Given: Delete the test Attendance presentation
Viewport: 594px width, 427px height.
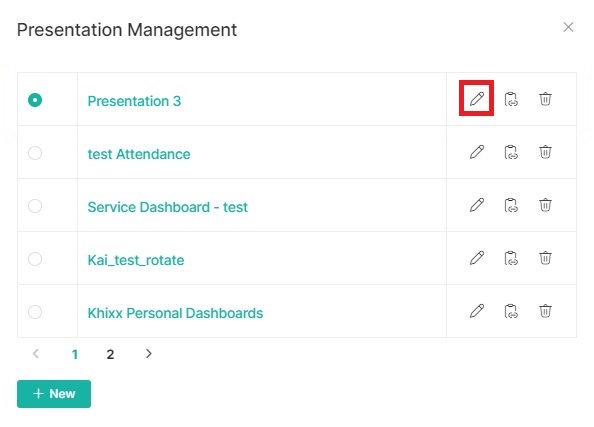Looking at the screenshot, I should point(545,152).
